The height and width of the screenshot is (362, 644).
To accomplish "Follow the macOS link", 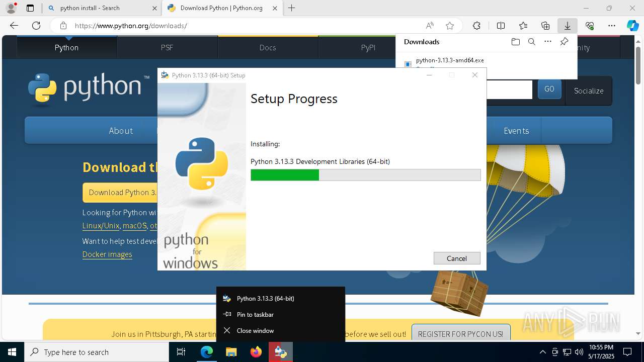I will [x=134, y=226].
